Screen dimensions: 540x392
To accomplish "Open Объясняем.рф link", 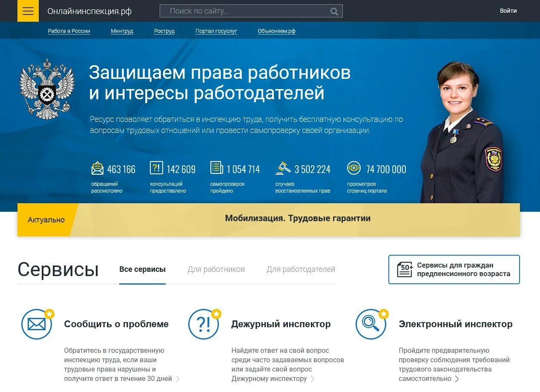I will [x=277, y=31].
